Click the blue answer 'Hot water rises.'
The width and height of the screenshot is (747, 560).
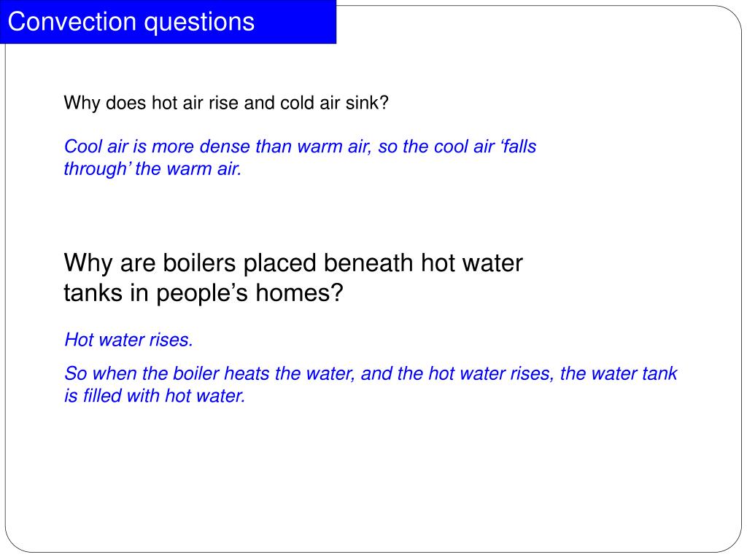point(128,340)
